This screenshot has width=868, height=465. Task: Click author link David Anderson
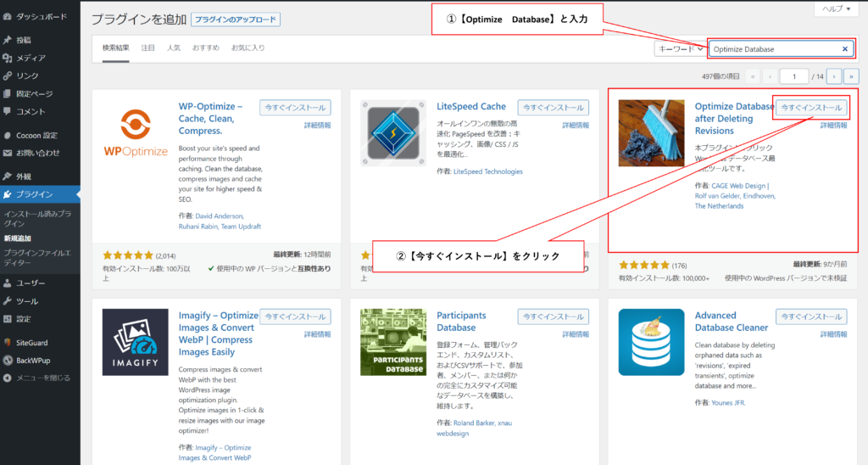(219, 216)
